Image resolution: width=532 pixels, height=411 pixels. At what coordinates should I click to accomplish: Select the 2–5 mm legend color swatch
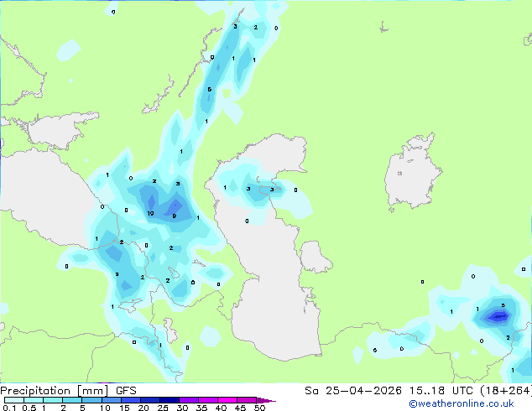click(x=72, y=400)
